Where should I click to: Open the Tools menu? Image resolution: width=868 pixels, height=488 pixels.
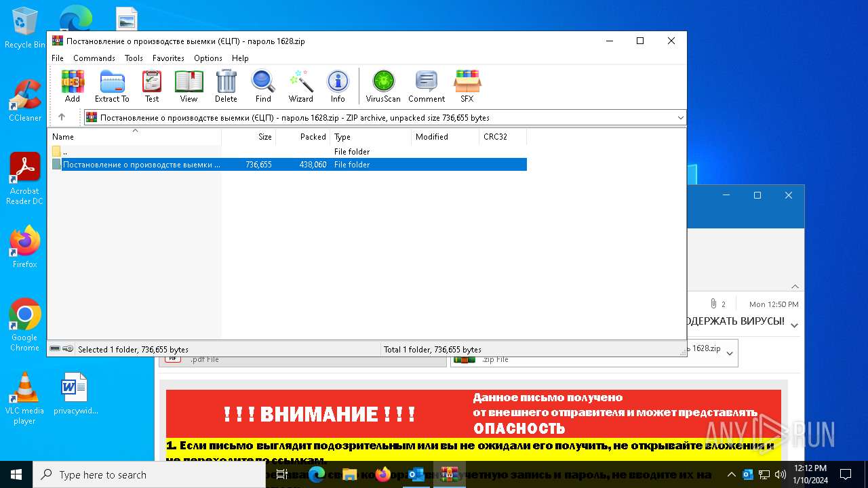coord(134,58)
